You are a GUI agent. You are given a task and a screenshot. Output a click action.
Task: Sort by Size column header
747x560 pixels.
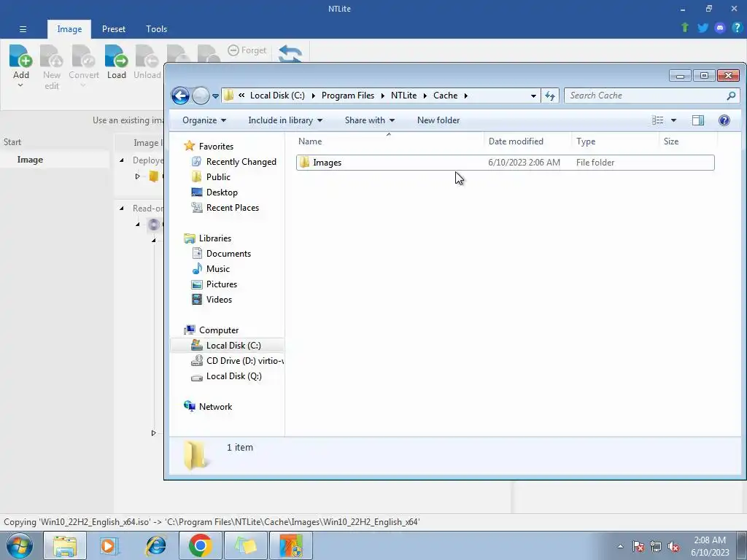(688, 141)
